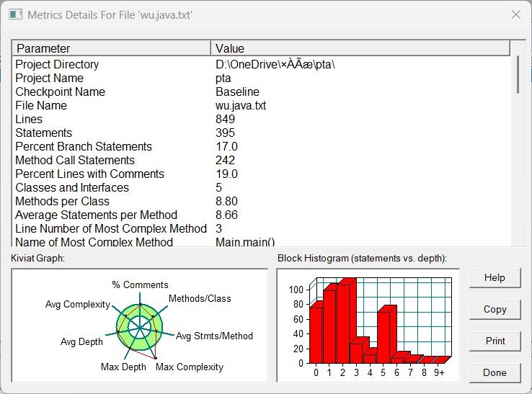The height and width of the screenshot is (394, 532).
Task: Click the Kiviat Graph heading label
Action: pos(37,259)
